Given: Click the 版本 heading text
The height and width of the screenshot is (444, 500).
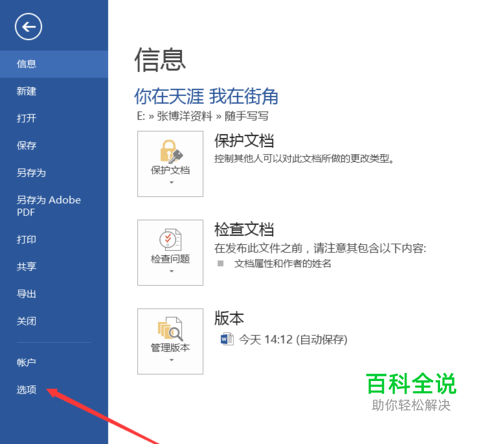Looking at the screenshot, I should coord(229,318).
